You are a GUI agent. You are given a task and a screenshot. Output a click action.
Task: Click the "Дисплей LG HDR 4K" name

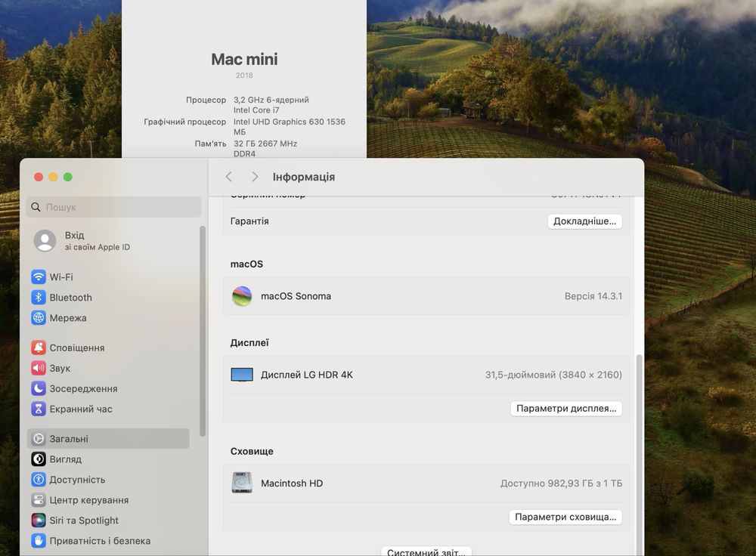click(307, 375)
